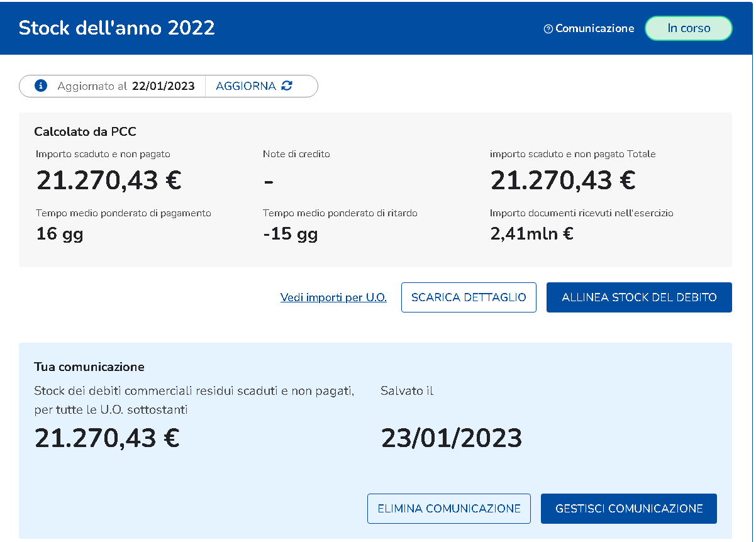Select the -15 gg delay value
This screenshot has height=542, width=756.
tap(290, 234)
